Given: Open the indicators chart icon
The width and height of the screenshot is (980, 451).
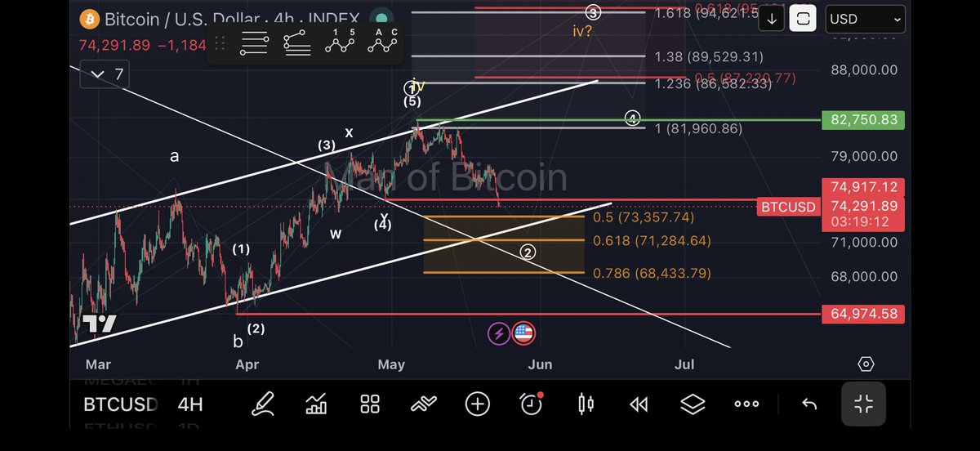Looking at the screenshot, I should pyautogui.click(x=316, y=404).
